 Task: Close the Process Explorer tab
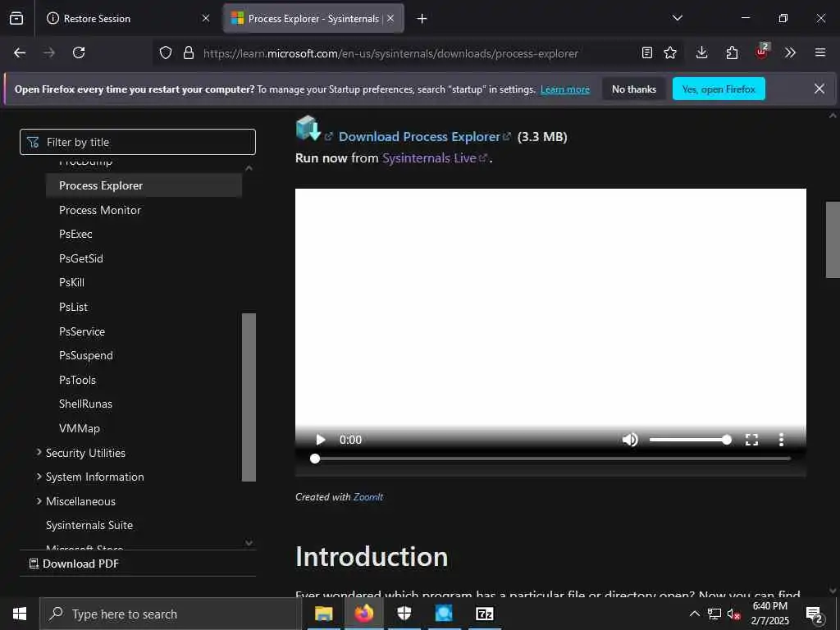[390, 18]
